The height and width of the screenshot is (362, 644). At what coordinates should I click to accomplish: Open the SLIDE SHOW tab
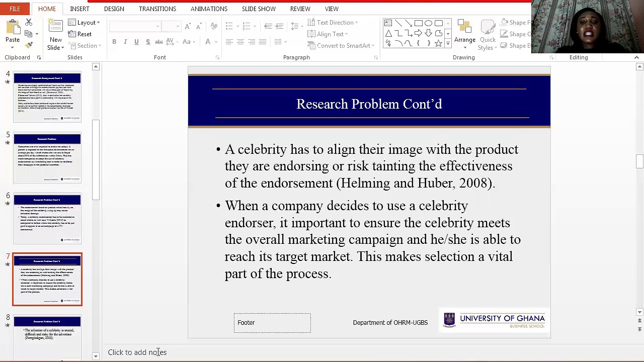(259, 9)
